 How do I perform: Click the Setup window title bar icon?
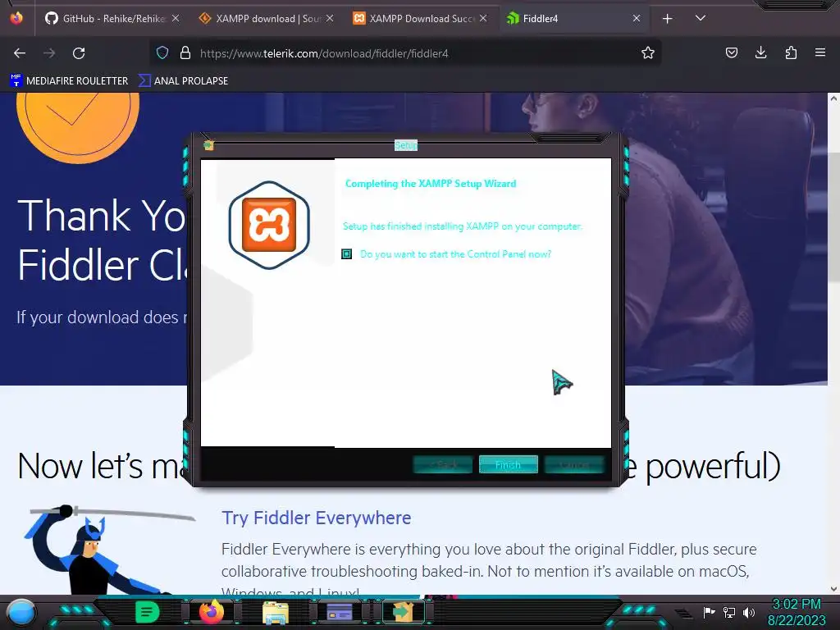pyautogui.click(x=208, y=145)
